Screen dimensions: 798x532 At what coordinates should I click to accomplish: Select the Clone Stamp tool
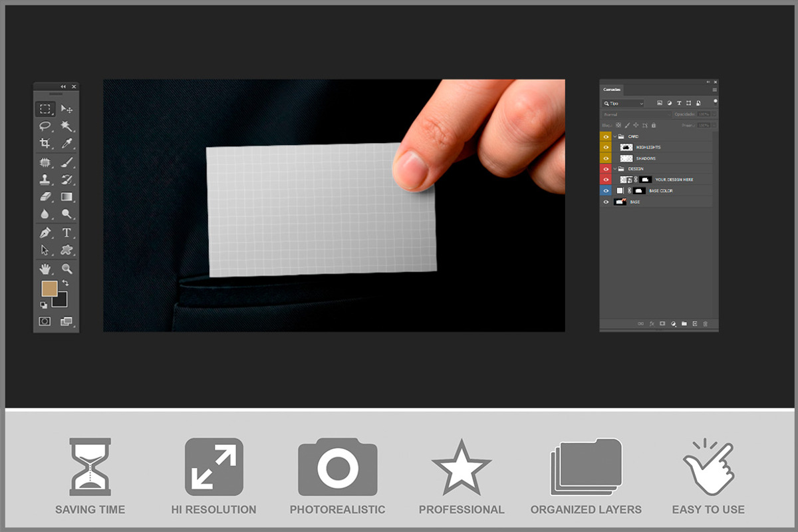(45, 180)
